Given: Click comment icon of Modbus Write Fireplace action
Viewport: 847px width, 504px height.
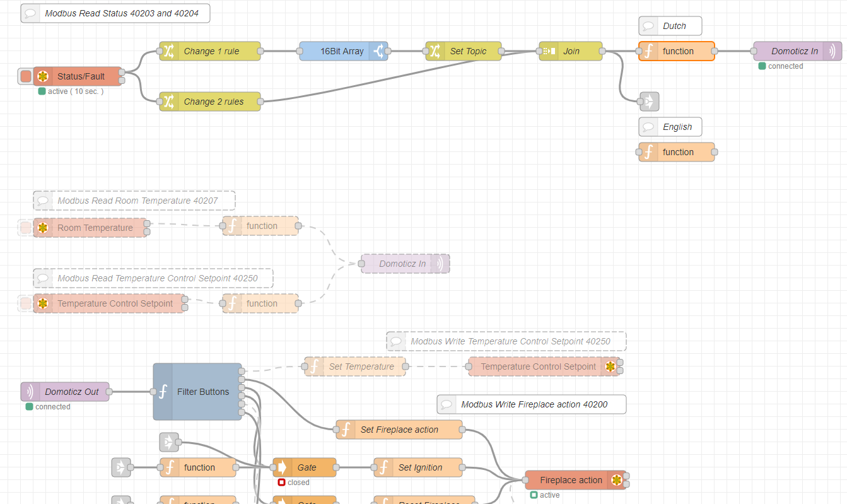Looking at the screenshot, I should [x=447, y=404].
